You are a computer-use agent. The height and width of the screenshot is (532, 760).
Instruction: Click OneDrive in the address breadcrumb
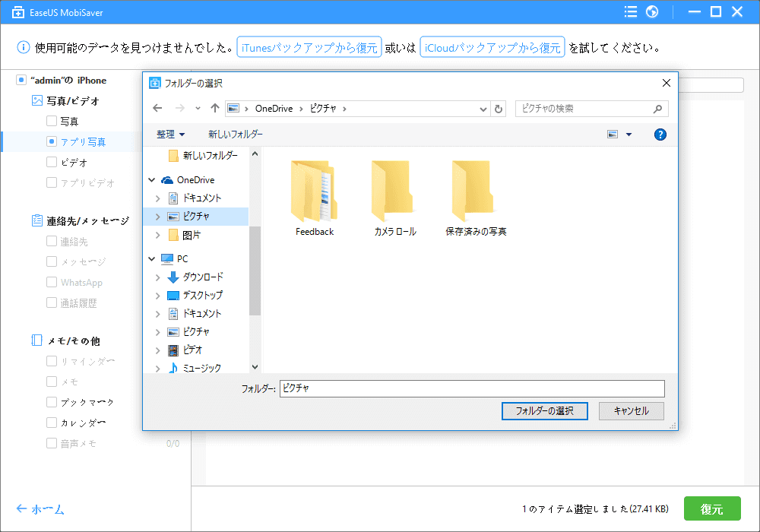[274, 109]
